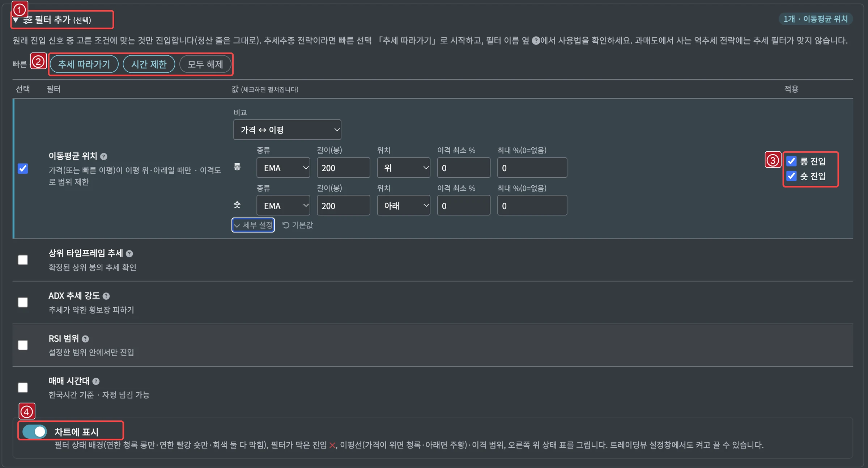Image resolution: width=868 pixels, height=468 pixels.
Task: Turn off the 차트에 표시 toggle
Action: [34, 431]
